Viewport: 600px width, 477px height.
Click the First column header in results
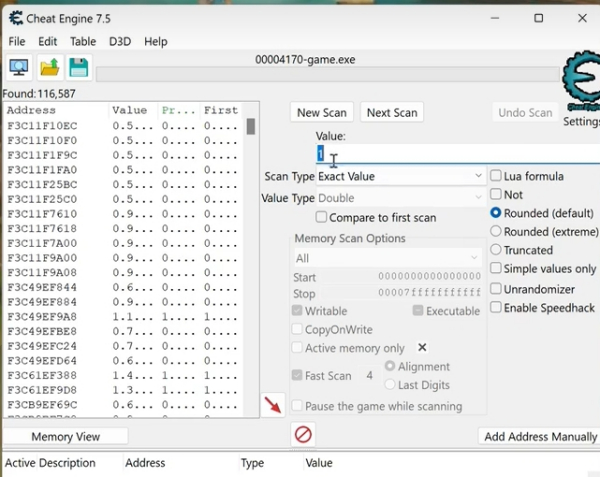pos(221,110)
